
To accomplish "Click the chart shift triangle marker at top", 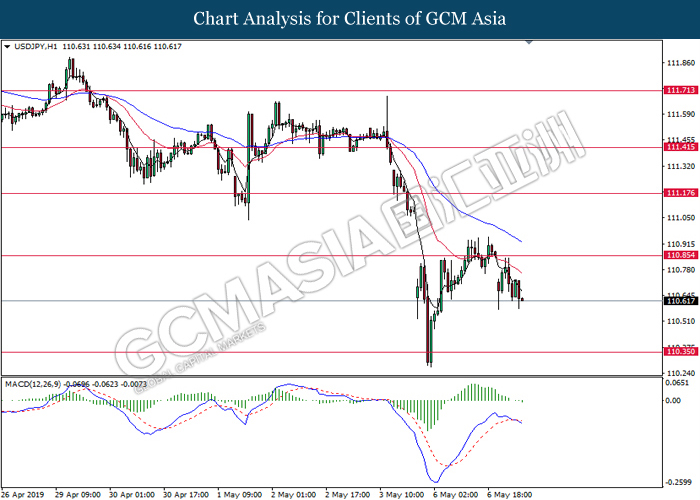I will 529,42.
